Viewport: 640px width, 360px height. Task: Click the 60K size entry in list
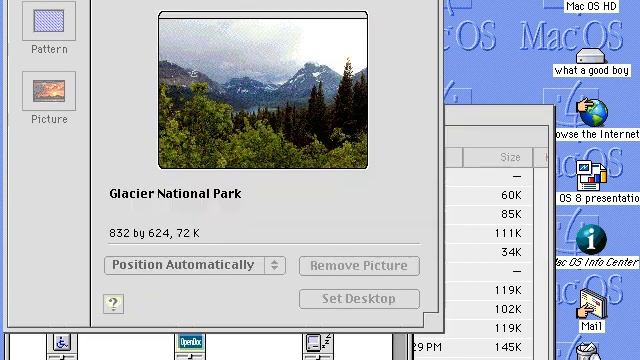(x=511, y=196)
